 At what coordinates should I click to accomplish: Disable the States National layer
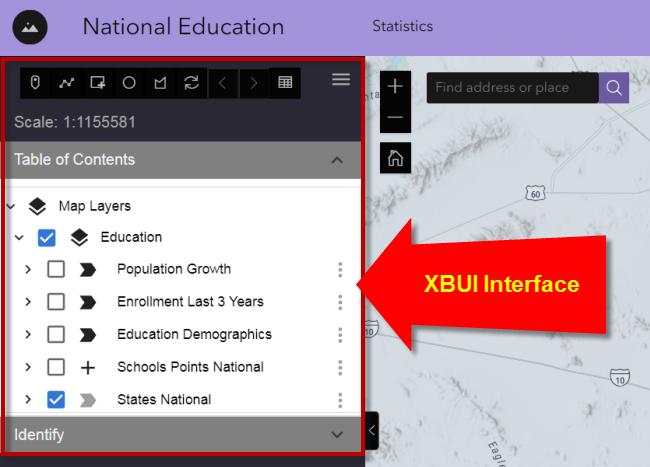pyautogui.click(x=56, y=399)
